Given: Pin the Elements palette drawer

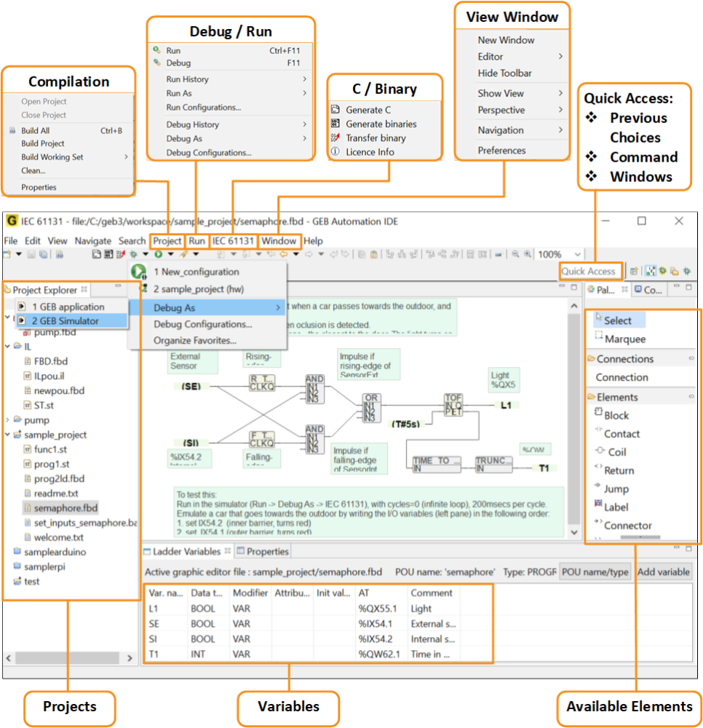Looking at the screenshot, I should pos(691,397).
